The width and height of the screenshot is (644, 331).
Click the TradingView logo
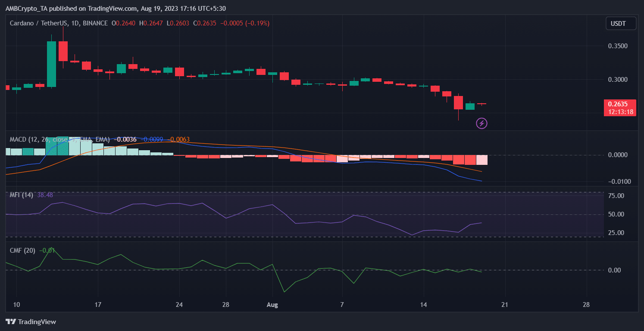tap(31, 322)
